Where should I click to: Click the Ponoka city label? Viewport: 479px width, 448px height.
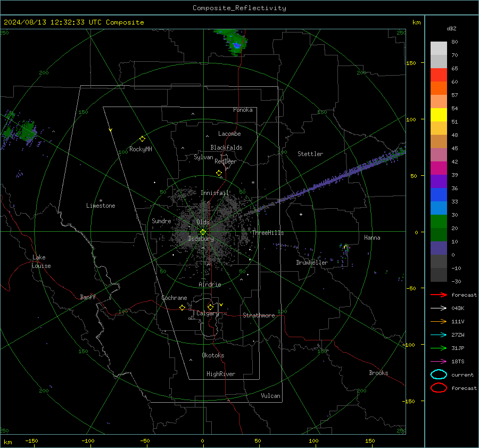pyautogui.click(x=243, y=110)
